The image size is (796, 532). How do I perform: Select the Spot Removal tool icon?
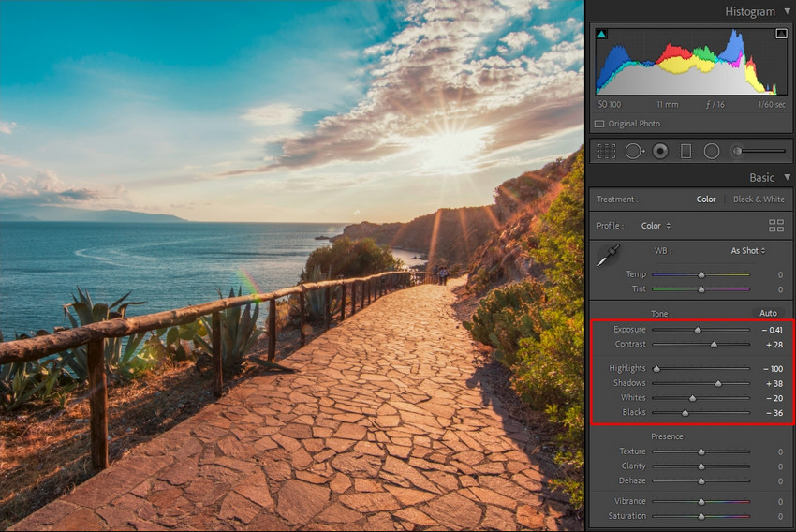(x=635, y=152)
